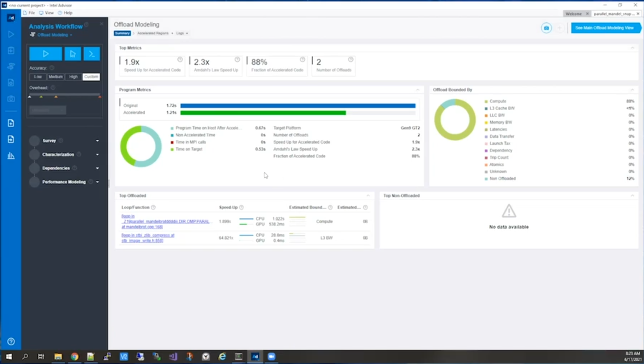Toggle the Performance Modeling step circle
The height and width of the screenshot is (364, 644).
pyautogui.click(x=34, y=182)
